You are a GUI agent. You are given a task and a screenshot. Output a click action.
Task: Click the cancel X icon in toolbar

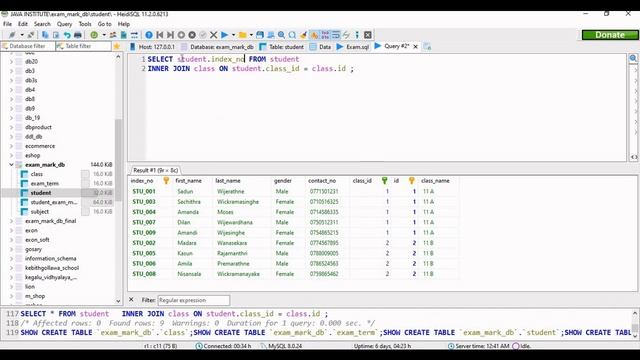click(213, 35)
